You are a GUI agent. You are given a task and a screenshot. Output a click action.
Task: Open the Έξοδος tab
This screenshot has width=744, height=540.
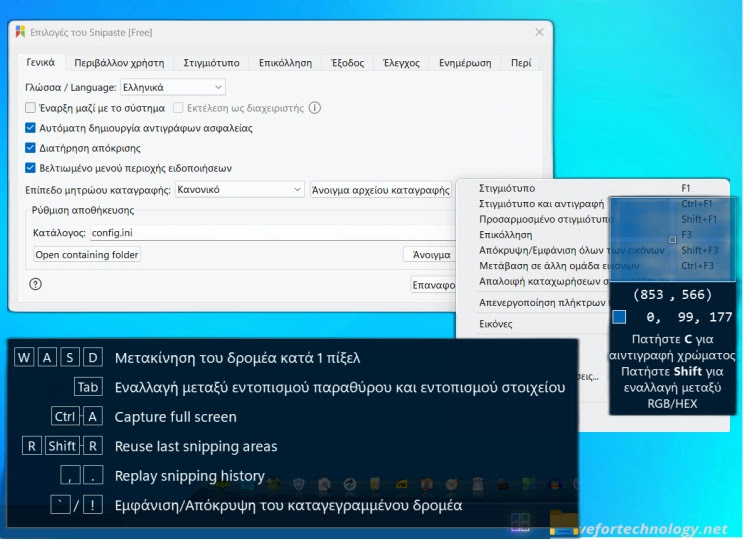[348, 63]
